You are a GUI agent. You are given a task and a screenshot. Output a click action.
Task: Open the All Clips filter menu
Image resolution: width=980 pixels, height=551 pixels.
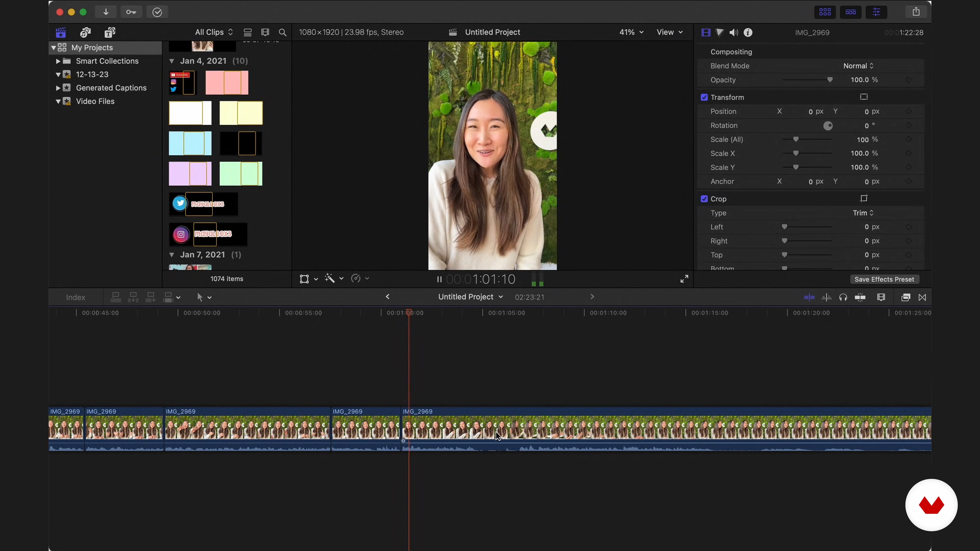pos(214,32)
